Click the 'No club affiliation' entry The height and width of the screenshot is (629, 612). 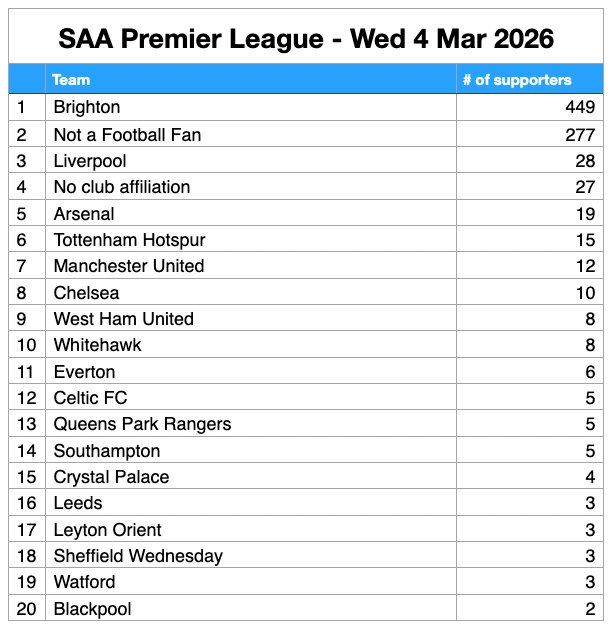pyautogui.click(x=122, y=187)
